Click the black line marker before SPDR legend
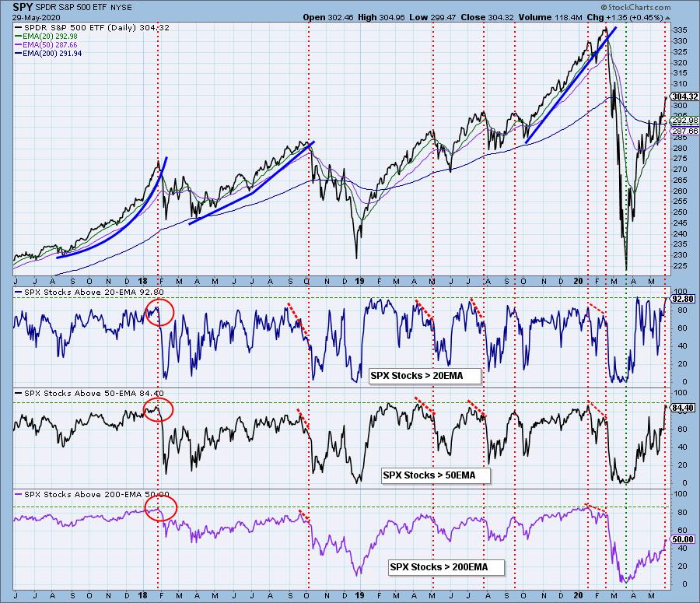700x603 pixels. pyautogui.click(x=19, y=28)
